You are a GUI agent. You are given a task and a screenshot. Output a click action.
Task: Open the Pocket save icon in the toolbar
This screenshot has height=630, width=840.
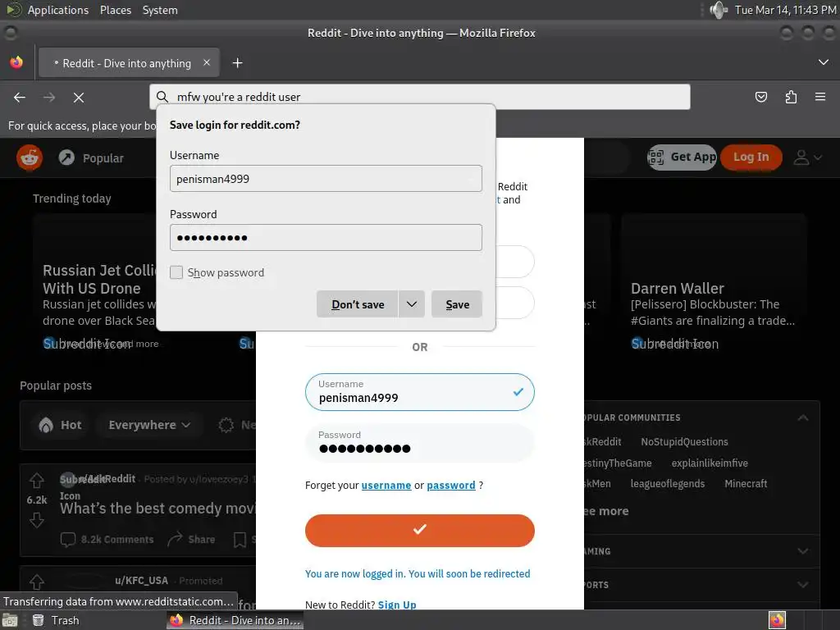(760, 97)
